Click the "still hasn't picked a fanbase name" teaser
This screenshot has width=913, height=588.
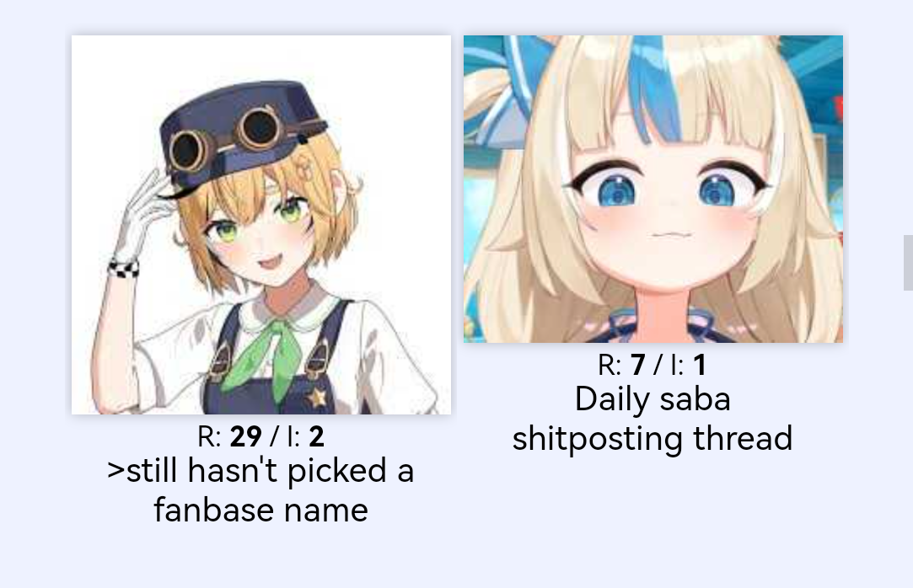click(x=260, y=490)
